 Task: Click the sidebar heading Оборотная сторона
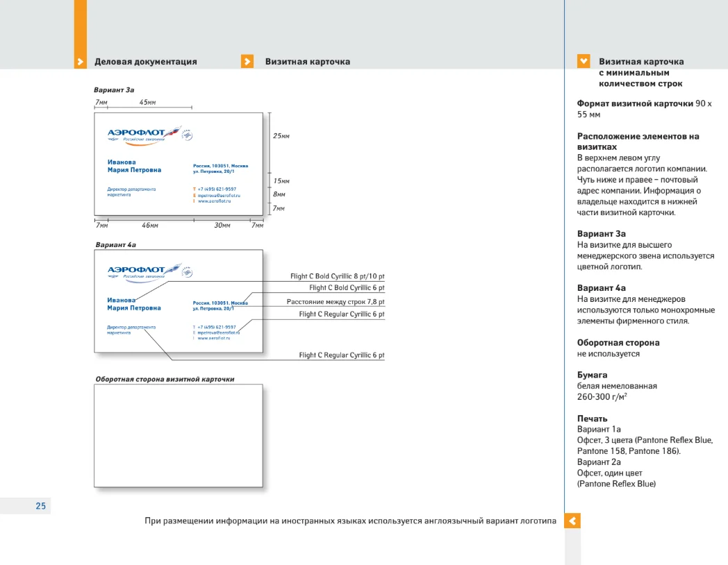618,343
